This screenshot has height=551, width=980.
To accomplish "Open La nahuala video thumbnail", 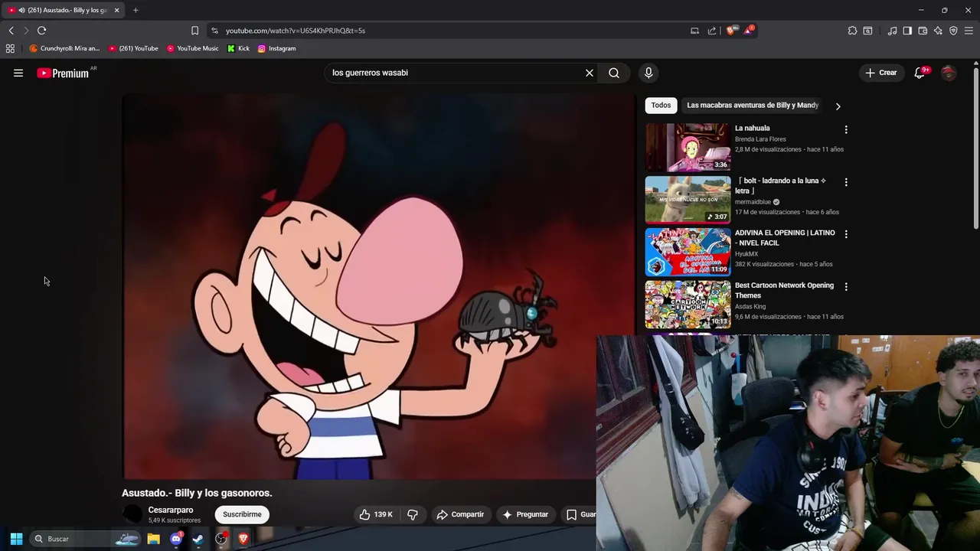I will 688,148.
